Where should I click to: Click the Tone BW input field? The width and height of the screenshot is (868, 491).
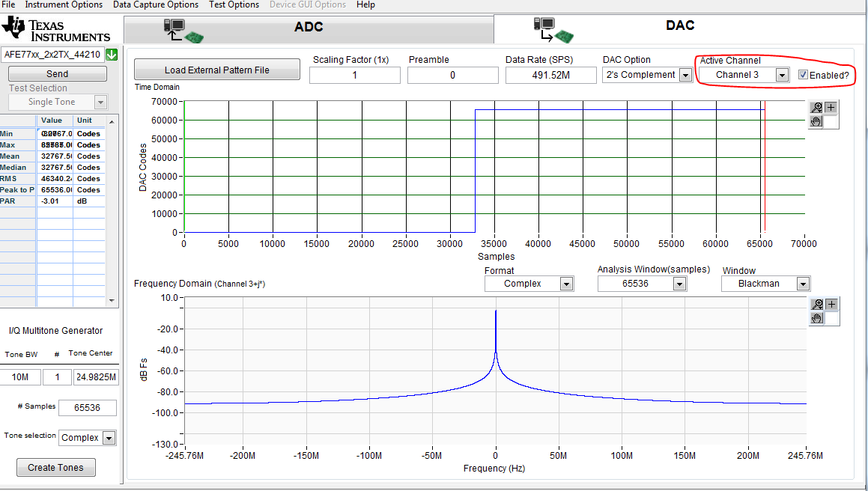19,377
